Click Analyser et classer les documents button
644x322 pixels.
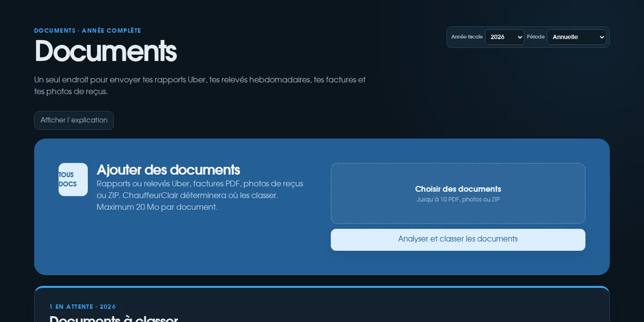coord(458,240)
